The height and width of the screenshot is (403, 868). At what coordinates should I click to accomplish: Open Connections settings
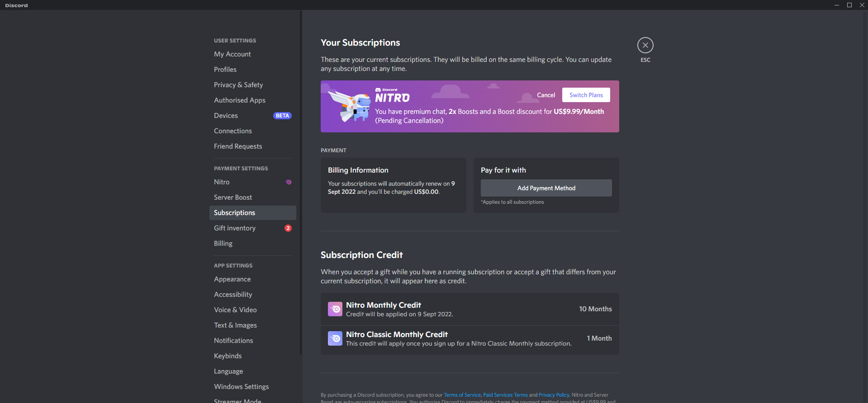(x=252, y=131)
